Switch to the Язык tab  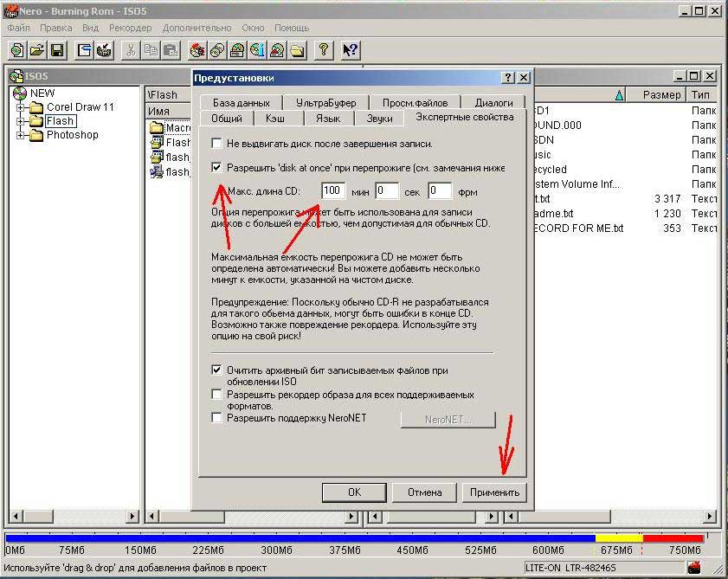(328, 119)
